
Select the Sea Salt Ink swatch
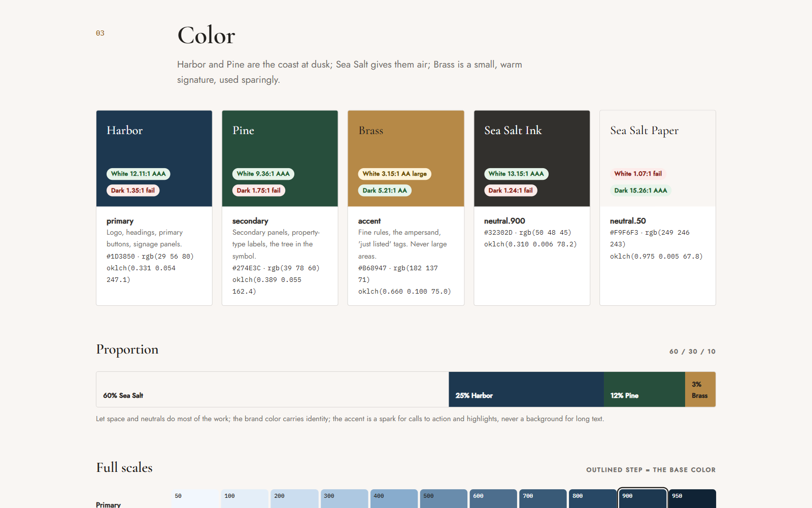(x=532, y=208)
